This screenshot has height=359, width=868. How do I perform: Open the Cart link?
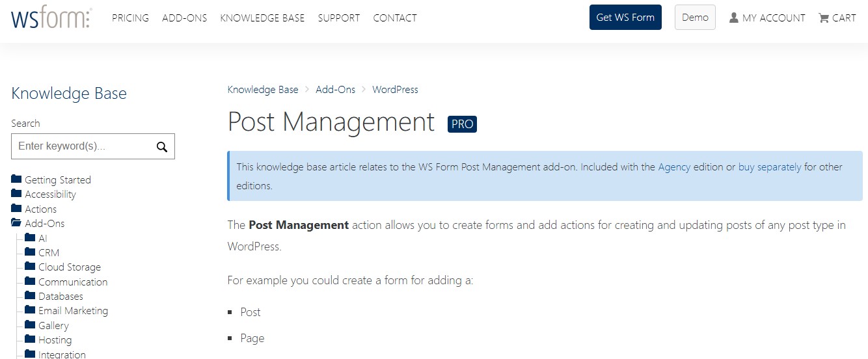pyautogui.click(x=844, y=18)
